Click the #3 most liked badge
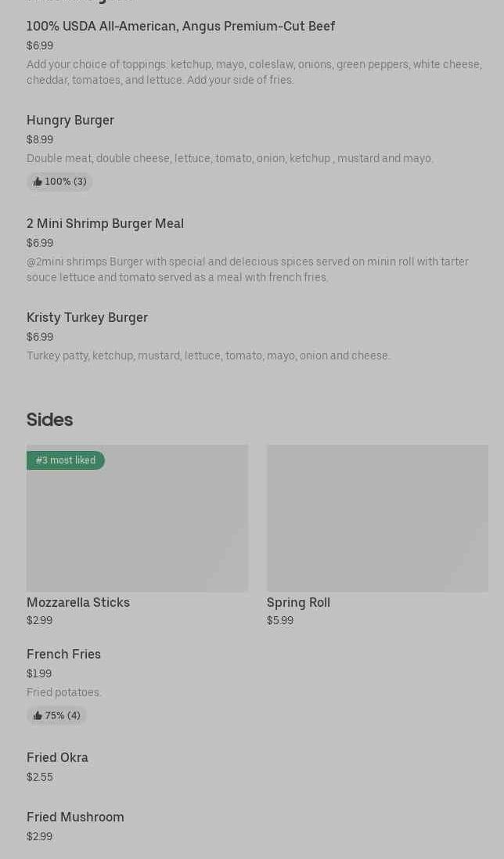 [66, 460]
